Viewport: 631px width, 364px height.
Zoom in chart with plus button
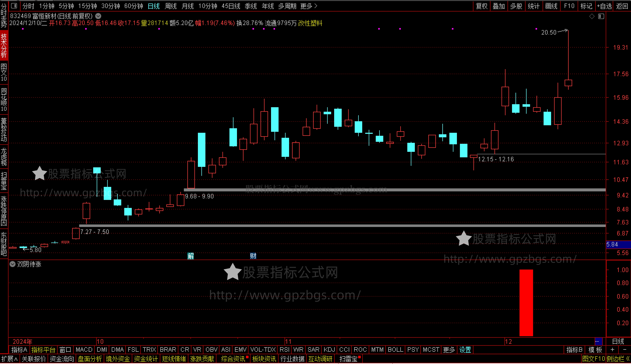pos(612,349)
